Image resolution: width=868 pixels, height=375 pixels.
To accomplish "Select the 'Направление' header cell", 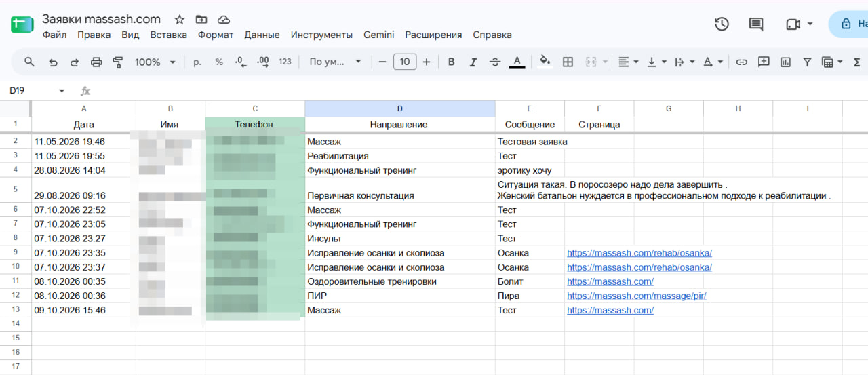I will pos(400,125).
